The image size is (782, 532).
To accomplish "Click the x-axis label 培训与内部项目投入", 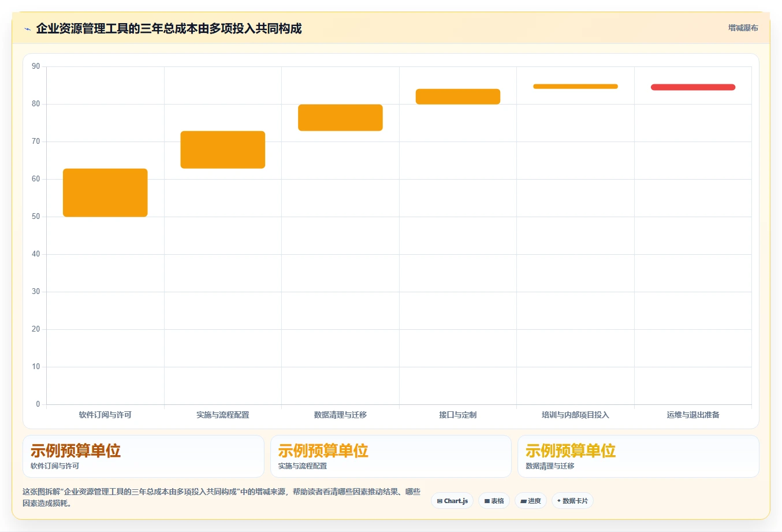I will tap(575, 415).
